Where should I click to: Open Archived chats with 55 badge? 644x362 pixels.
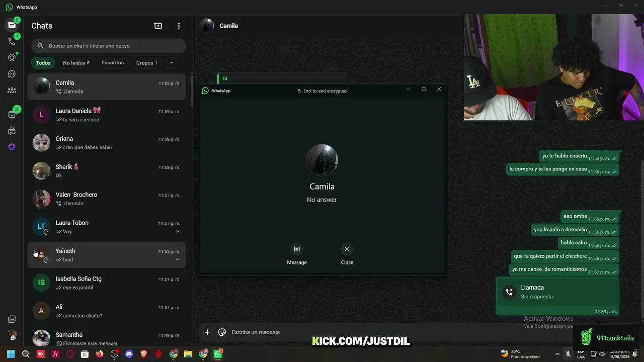[x=12, y=114]
